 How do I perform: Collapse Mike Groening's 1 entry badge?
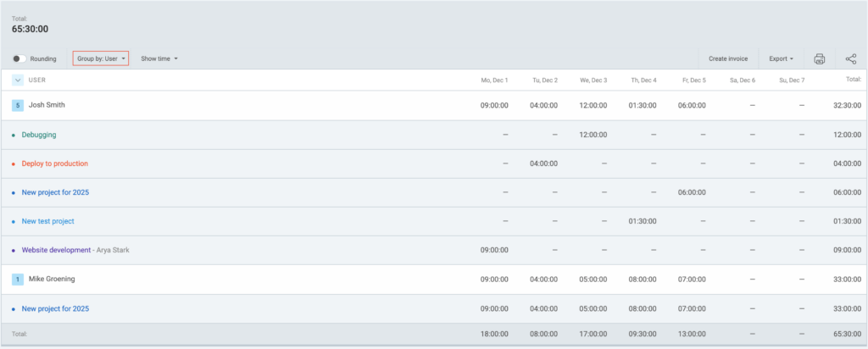click(x=18, y=278)
